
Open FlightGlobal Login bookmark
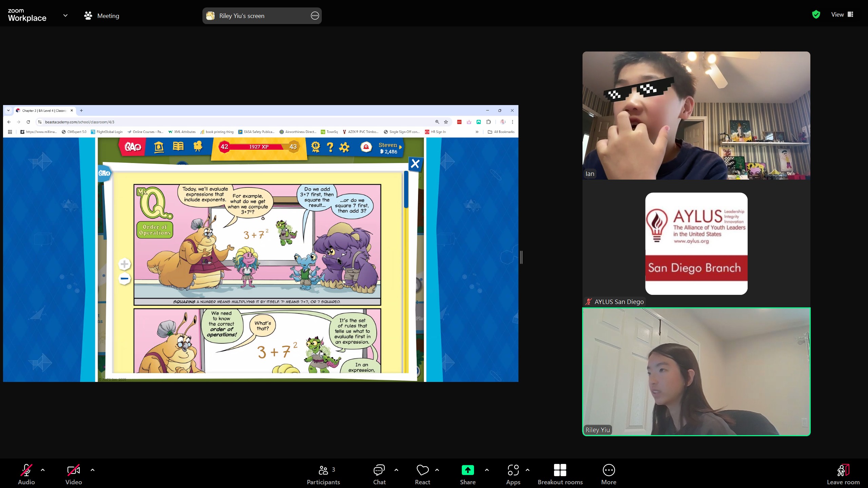tap(106, 132)
